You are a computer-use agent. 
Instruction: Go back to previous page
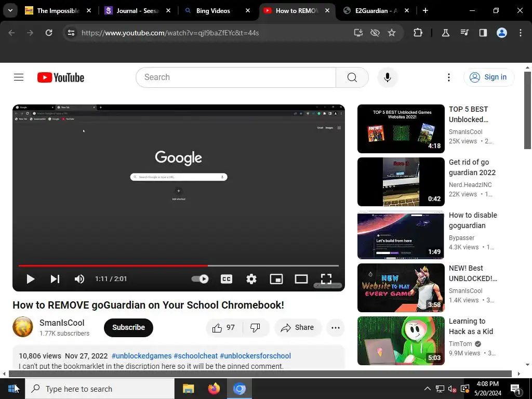click(x=11, y=33)
